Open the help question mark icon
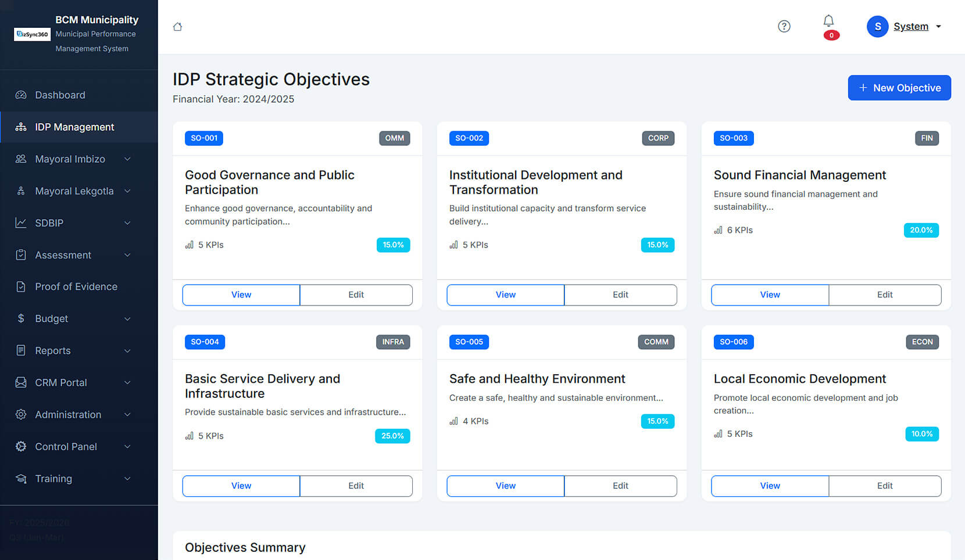The image size is (965, 560). coord(784,26)
